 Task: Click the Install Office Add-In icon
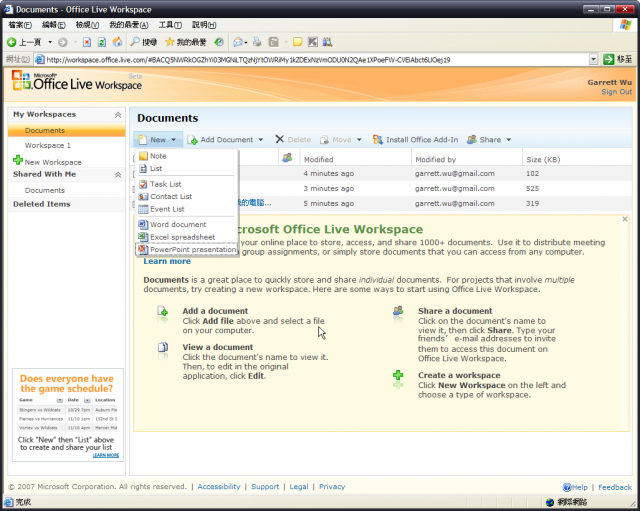[378, 140]
